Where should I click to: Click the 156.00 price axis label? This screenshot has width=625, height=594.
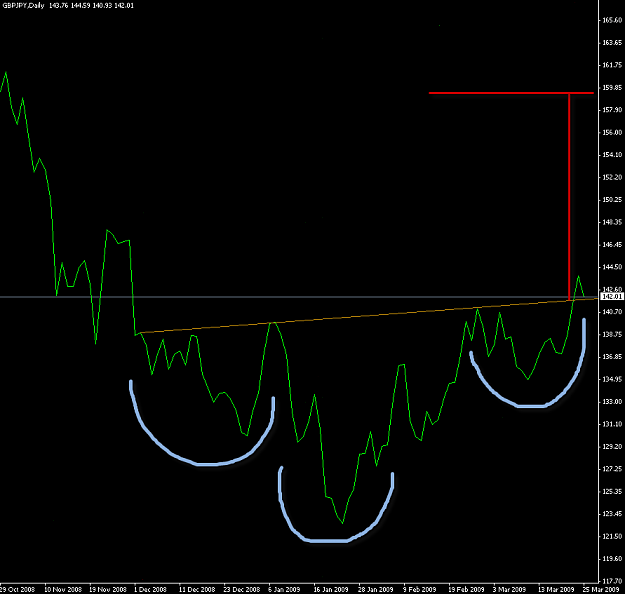pyautogui.click(x=612, y=132)
